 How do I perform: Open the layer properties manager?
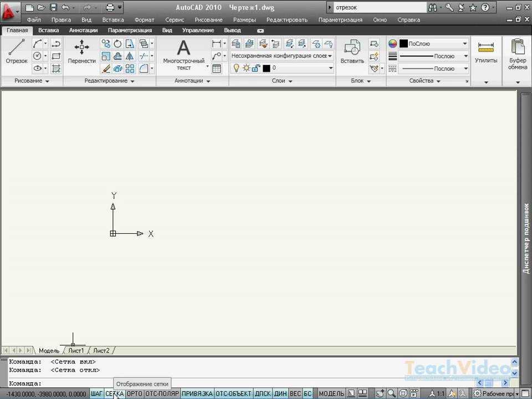(236, 44)
